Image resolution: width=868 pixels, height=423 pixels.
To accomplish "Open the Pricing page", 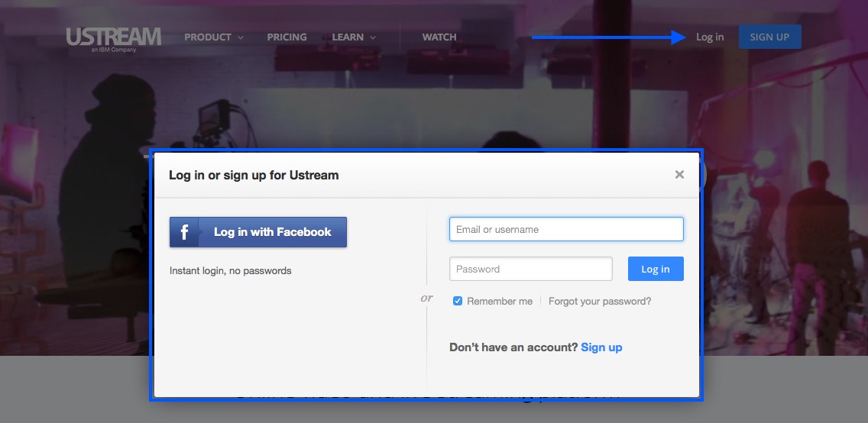I will (x=287, y=37).
